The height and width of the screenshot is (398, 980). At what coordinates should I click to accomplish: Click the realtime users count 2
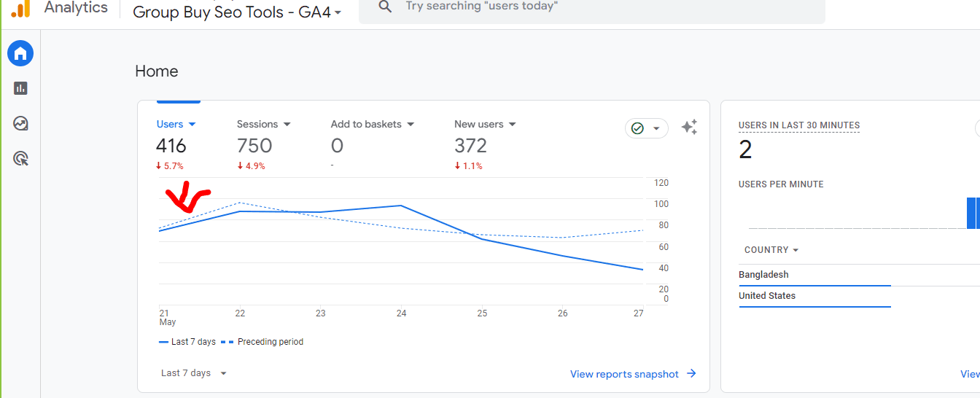click(x=745, y=150)
